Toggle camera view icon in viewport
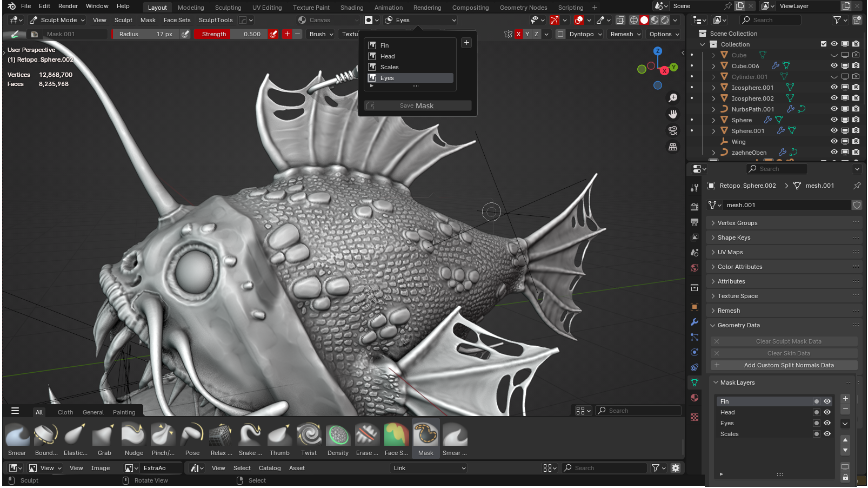The width and height of the screenshot is (868, 488). tap(673, 130)
